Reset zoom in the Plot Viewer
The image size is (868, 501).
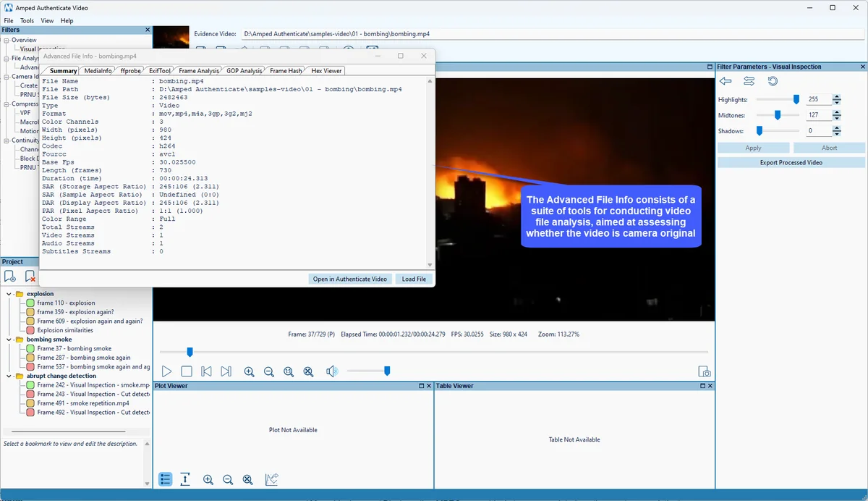click(247, 479)
